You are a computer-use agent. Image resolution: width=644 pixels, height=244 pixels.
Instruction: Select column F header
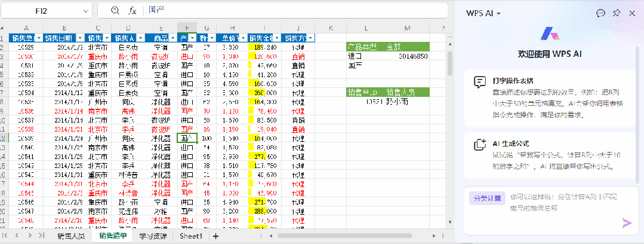187,28
